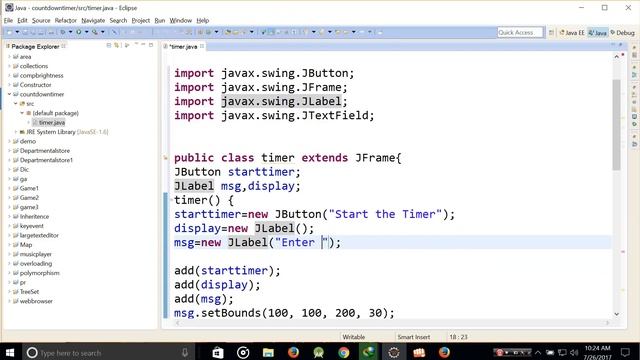Click the green Run toolbar button
Image resolution: width=640 pixels, height=360 pixels.
(x=78, y=32)
